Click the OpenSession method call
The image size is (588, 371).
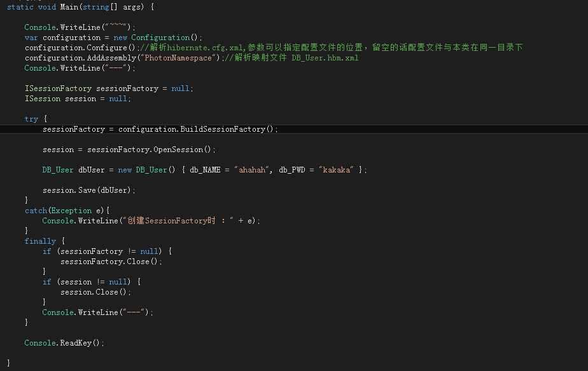point(178,150)
